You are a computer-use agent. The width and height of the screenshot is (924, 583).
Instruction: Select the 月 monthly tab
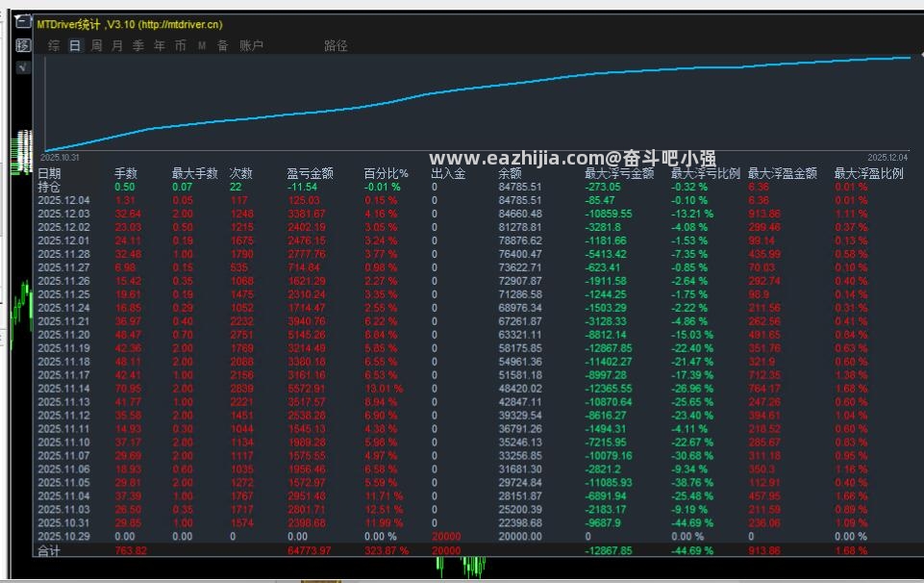117,46
